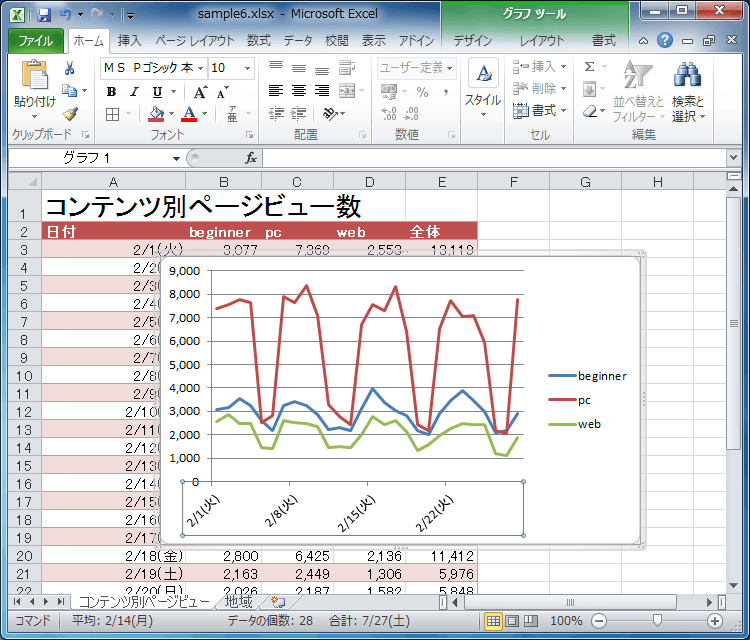Image resolution: width=750 pixels, height=640 pixels.
Task: Click the Borders grid icon
Action: [x=112, y=114]
